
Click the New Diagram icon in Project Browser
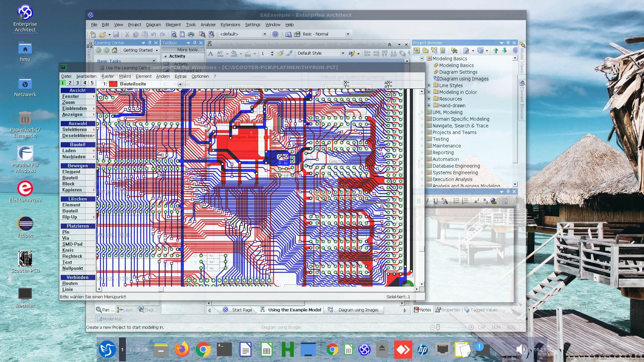click(x=434, y=51)
